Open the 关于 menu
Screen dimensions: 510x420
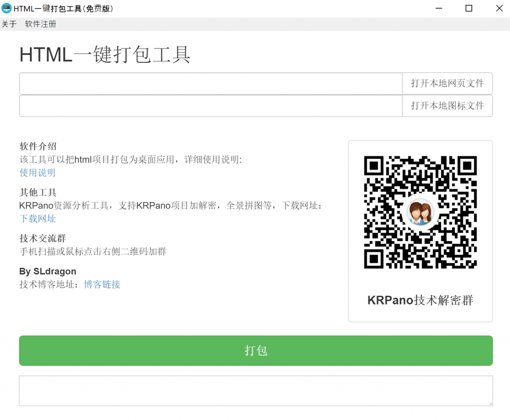(x=9, y=24)
